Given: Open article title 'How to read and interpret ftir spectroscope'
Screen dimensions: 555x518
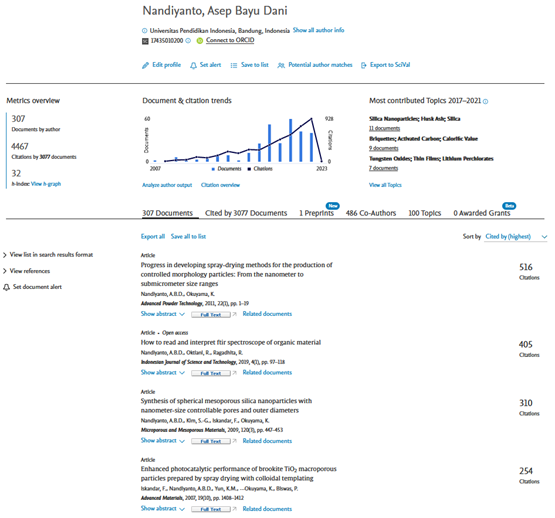Looking at the screenshot, I should tap(231, 343).
